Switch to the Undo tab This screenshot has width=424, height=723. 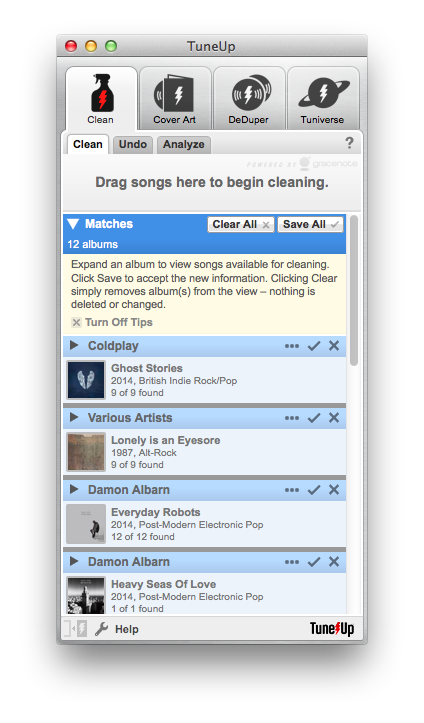133,144
